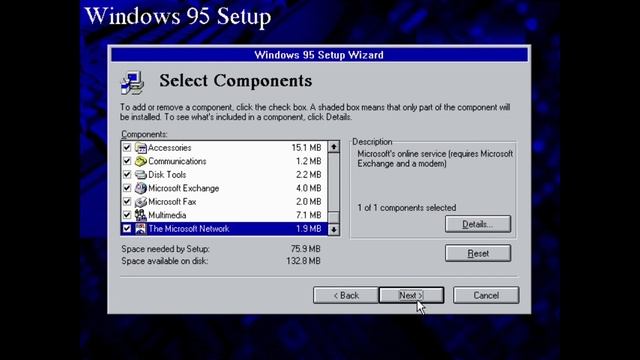
Task: Select The Microsoft Network row label
Action: (189, 229)
